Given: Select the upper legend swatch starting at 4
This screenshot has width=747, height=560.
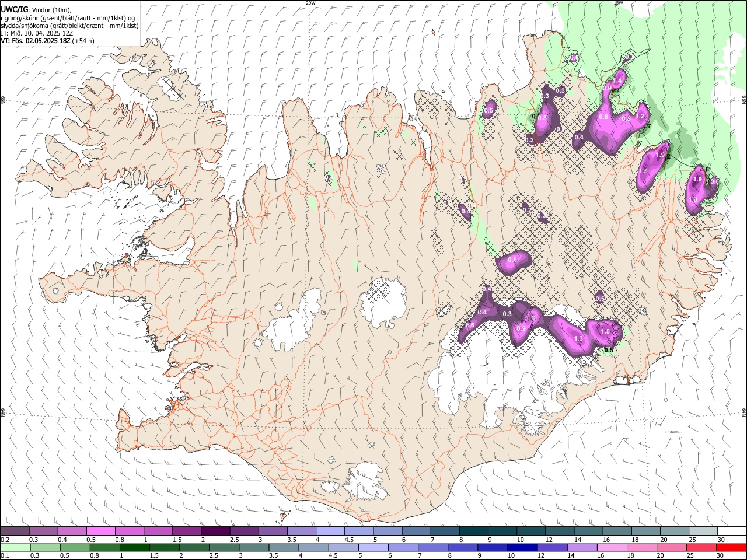Looking at the screenshot, I should (330, 531).
